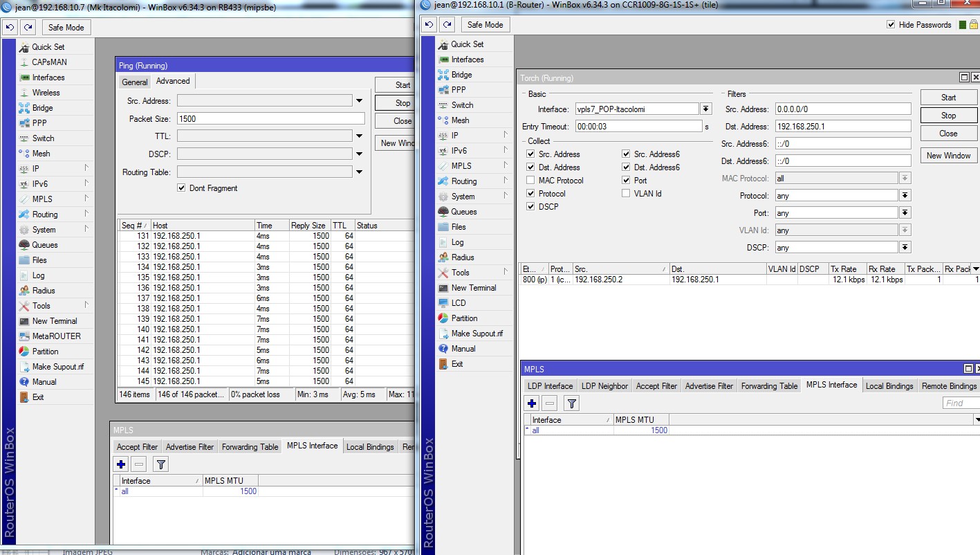Open MetaROUTER in the left sidebar
Image resolution: width=980 pixels, height=555 pixels.
pos(56,336)
